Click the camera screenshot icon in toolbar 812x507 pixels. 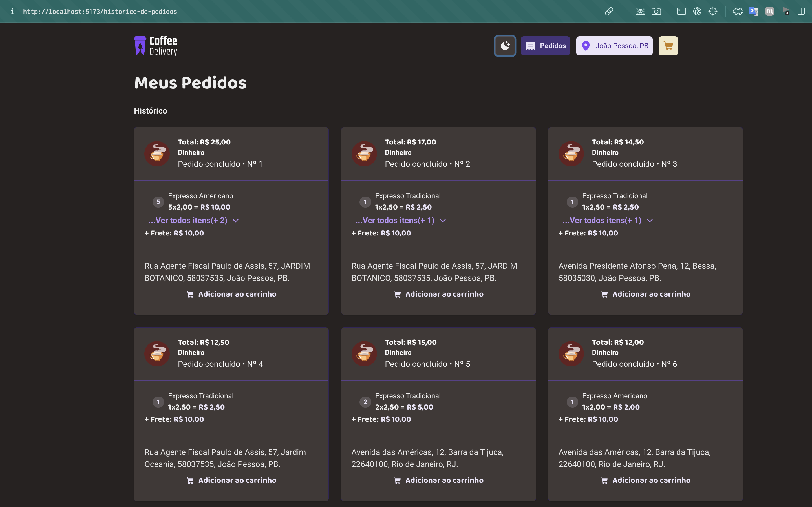coord(656,11)
